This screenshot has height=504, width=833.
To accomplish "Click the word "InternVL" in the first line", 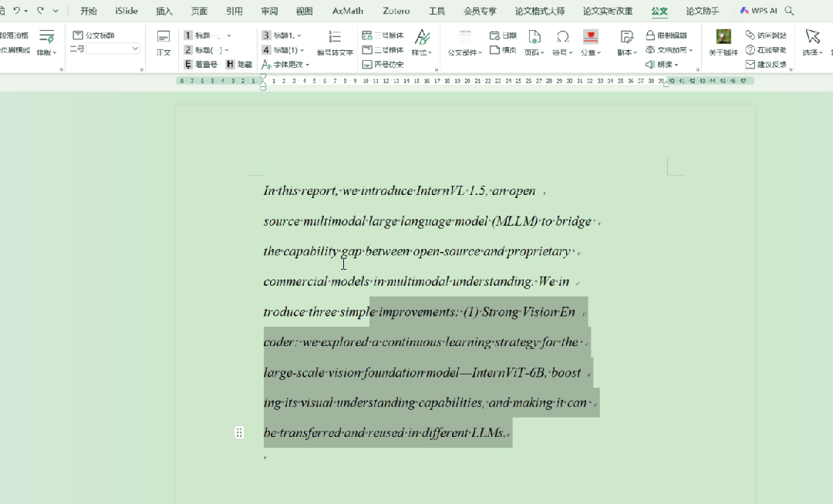I will click(x=440, y=190).
